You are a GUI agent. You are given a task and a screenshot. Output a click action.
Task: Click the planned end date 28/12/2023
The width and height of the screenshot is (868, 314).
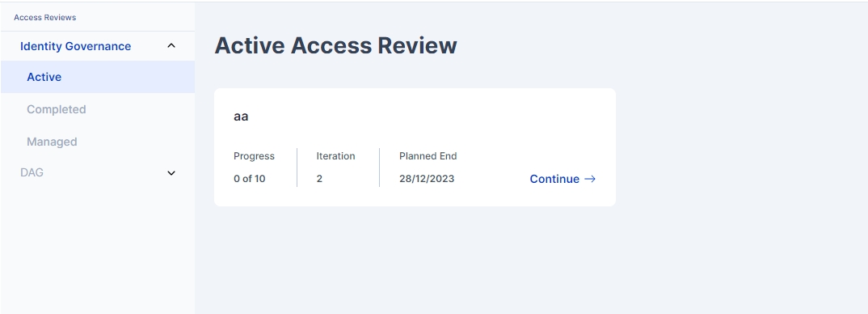point(427,179)
